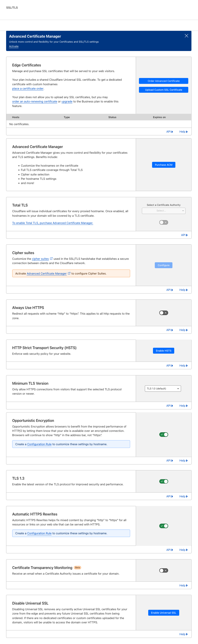The height and width of the screenshot is (644, 198).
Task: Disable the TLS 1.3 switch
Action: pos(164,481)
